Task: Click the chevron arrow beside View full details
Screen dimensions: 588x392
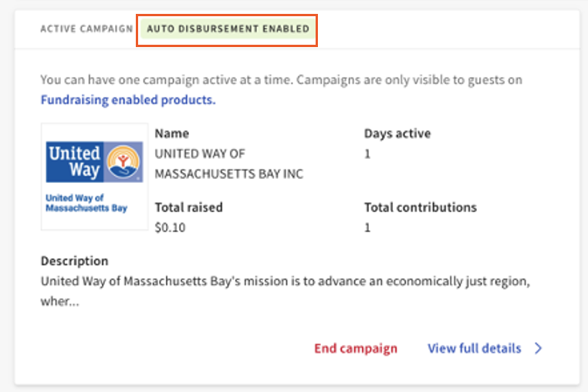Action: coord(539,349)
